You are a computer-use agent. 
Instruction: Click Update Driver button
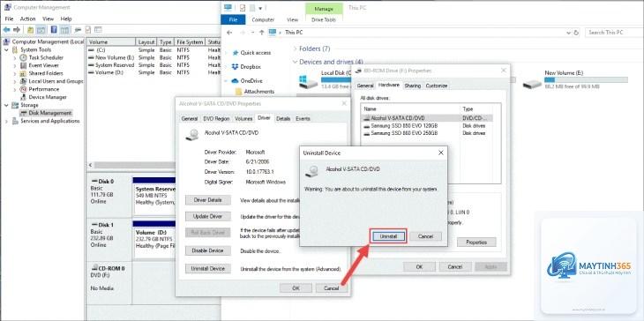208,216
